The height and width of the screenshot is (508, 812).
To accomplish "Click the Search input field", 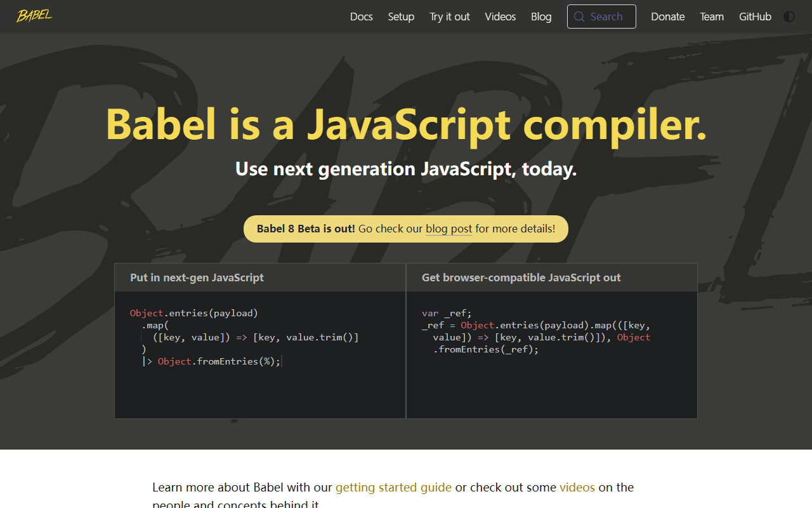I will (x=601, y=17).
